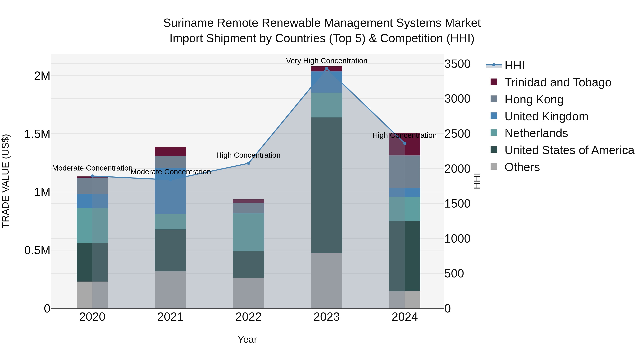Viewport: 644px width, 362px height.
Task: Click the '1500' right axis label
Action: pyautogui.click(x=457, y=204)
